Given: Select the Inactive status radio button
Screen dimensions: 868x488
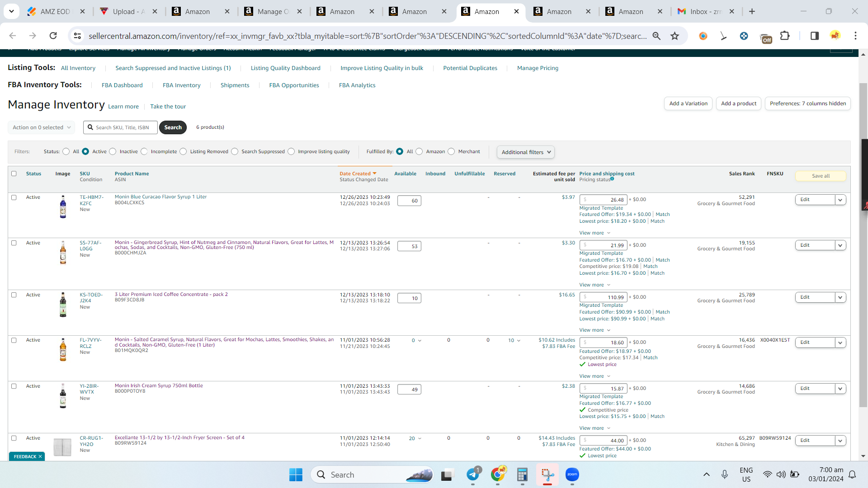Looking at the screenshot, I should [113, 151].
